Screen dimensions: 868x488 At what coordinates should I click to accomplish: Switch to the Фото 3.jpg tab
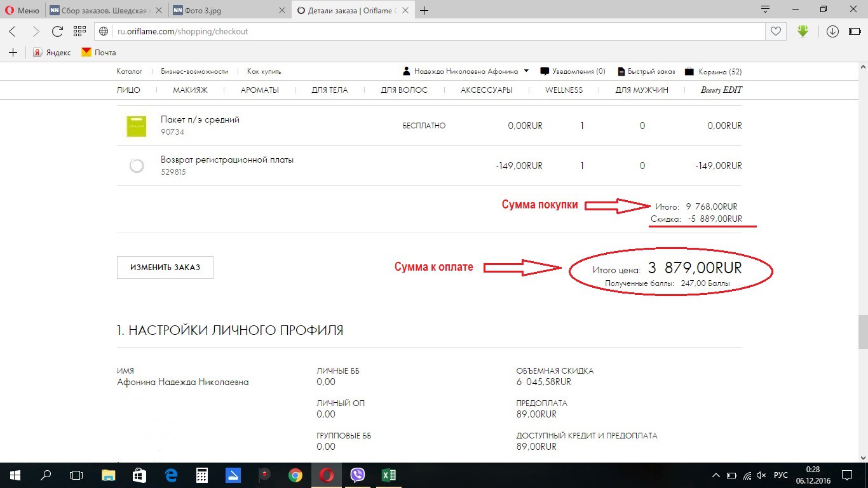229,10
